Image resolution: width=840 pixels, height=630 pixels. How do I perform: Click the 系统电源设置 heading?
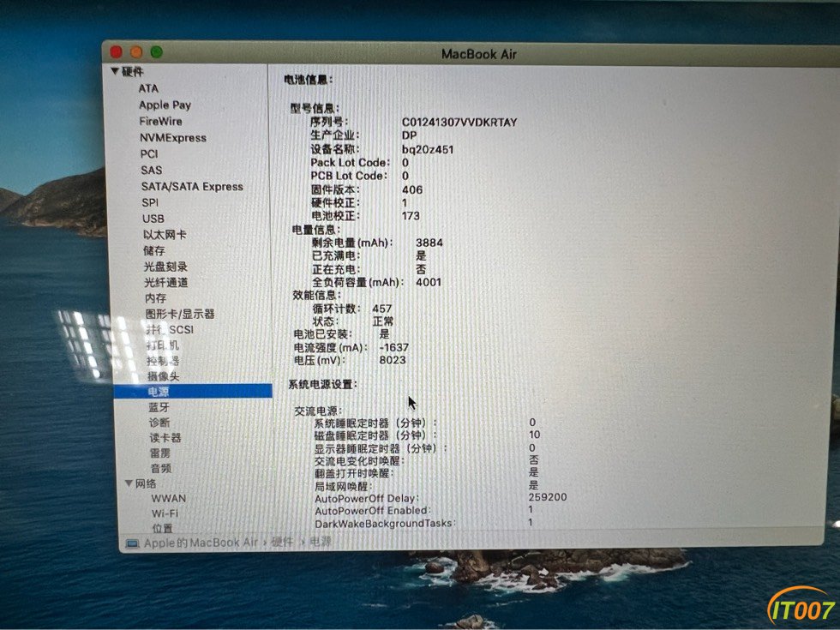pos(322,384)
